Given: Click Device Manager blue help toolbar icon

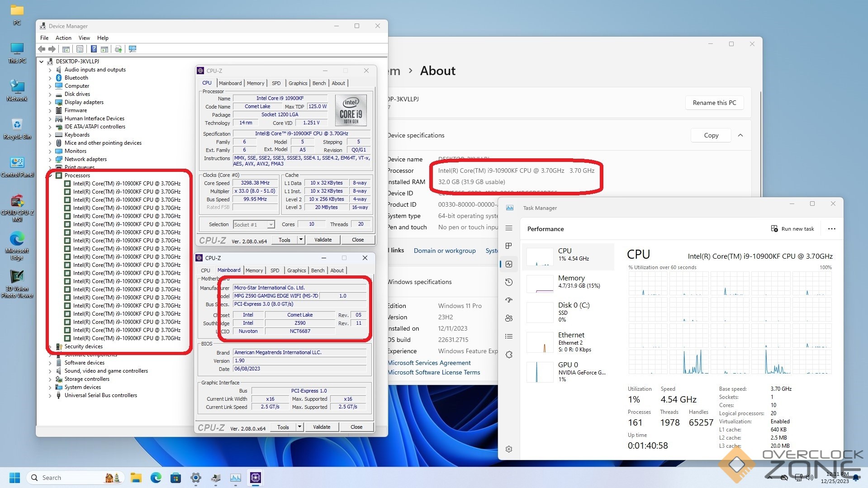Looking at the screenshot, I should (94, 49).
